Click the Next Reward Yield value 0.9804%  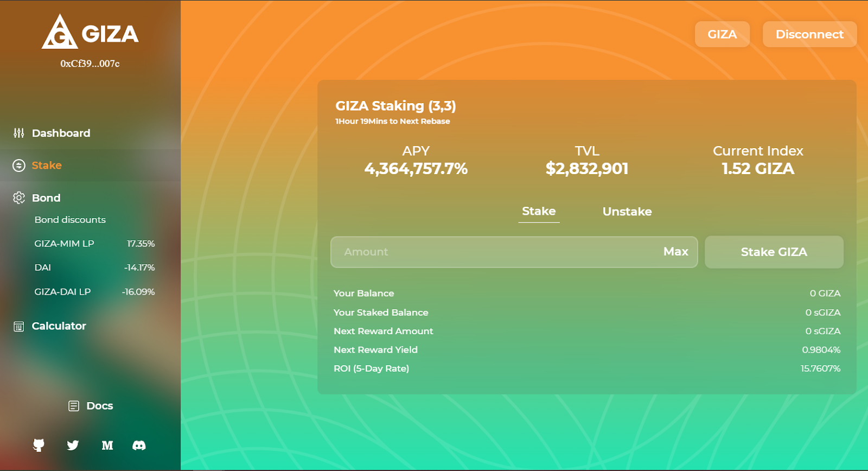(821, 350)
